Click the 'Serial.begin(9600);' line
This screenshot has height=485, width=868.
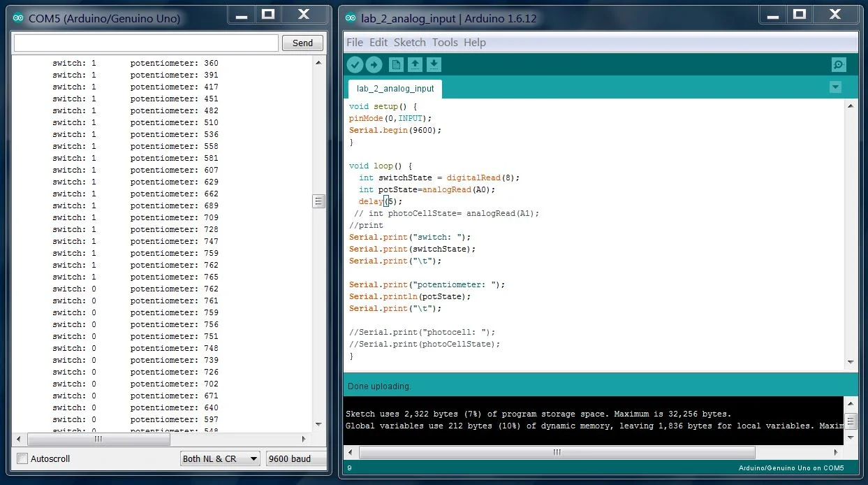[x=395, y=130]
